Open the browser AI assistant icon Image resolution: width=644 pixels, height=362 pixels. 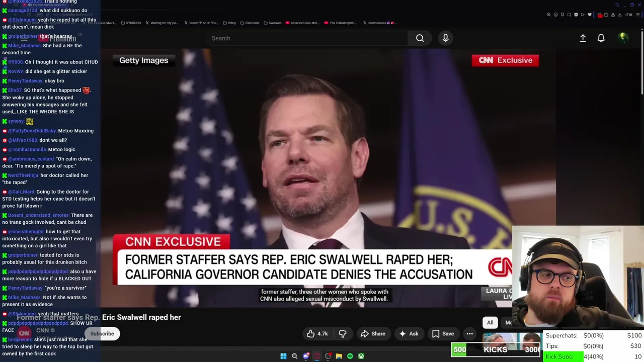(x=628, y=15)
